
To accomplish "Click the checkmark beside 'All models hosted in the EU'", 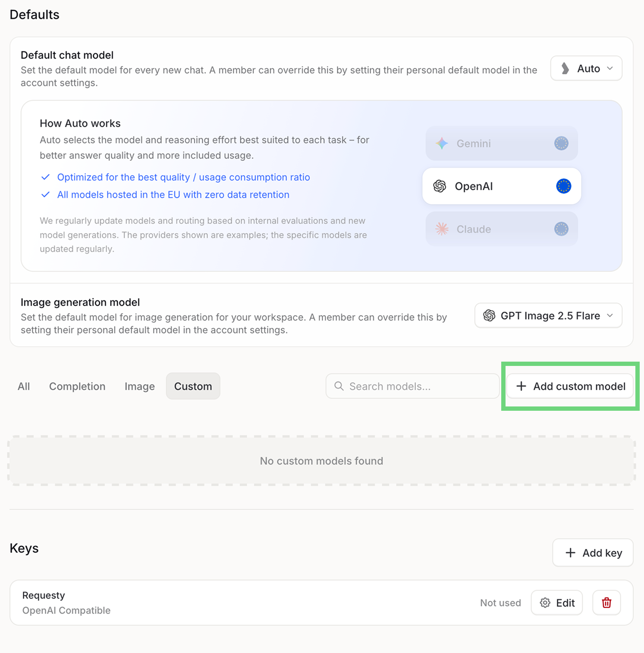I will [x=45, y=194].
